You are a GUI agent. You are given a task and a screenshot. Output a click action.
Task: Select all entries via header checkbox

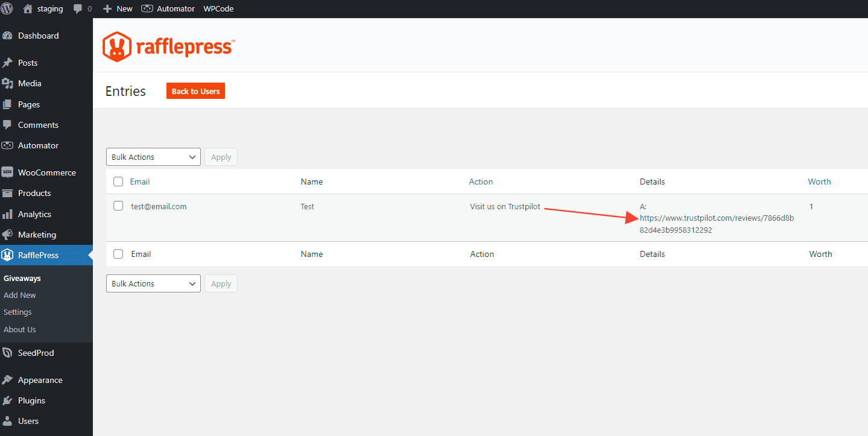coord(118,182)
